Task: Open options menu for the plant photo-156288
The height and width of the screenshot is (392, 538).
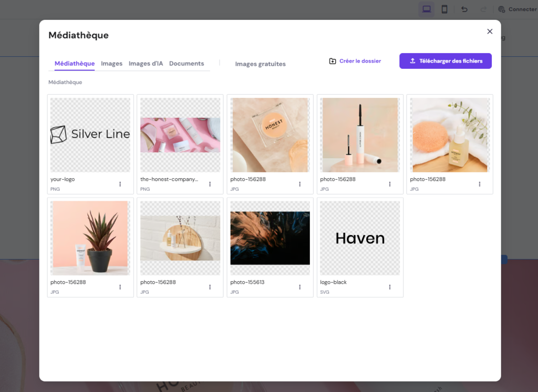Action: coord(120,287)
